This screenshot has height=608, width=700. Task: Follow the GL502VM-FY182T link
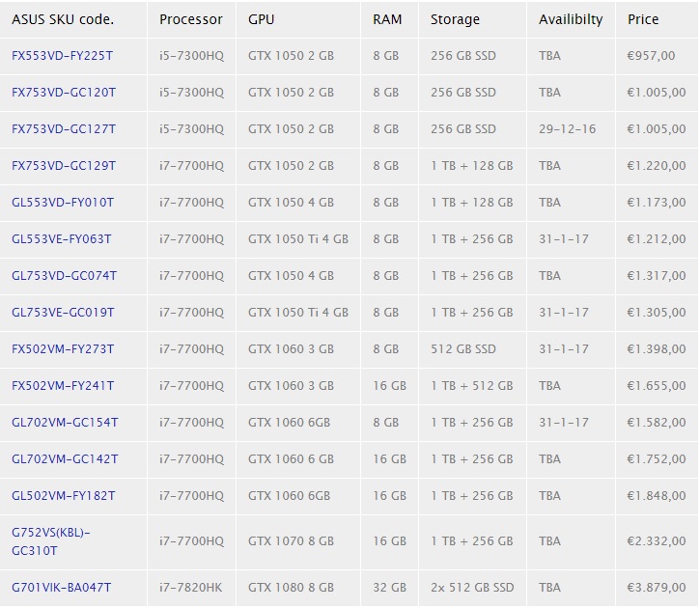(x=63, y=496)
